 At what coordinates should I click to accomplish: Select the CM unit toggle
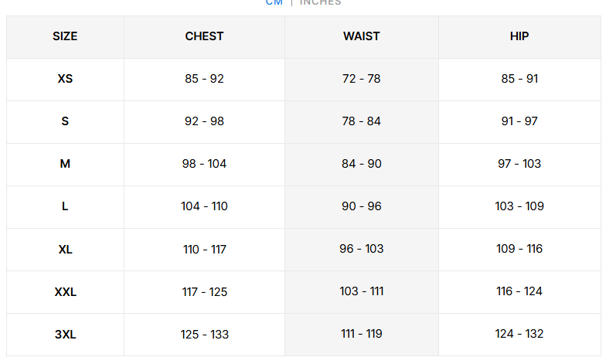coord(274,2)
